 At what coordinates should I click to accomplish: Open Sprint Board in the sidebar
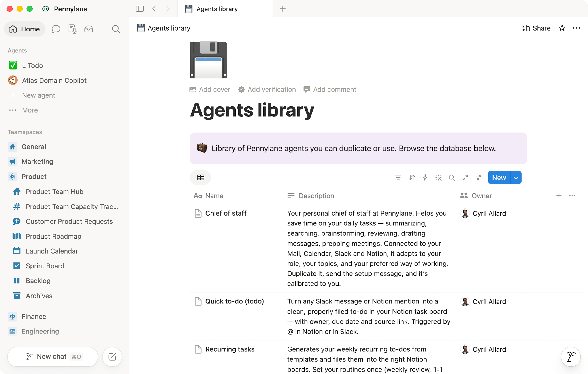(x=45, y=266)
